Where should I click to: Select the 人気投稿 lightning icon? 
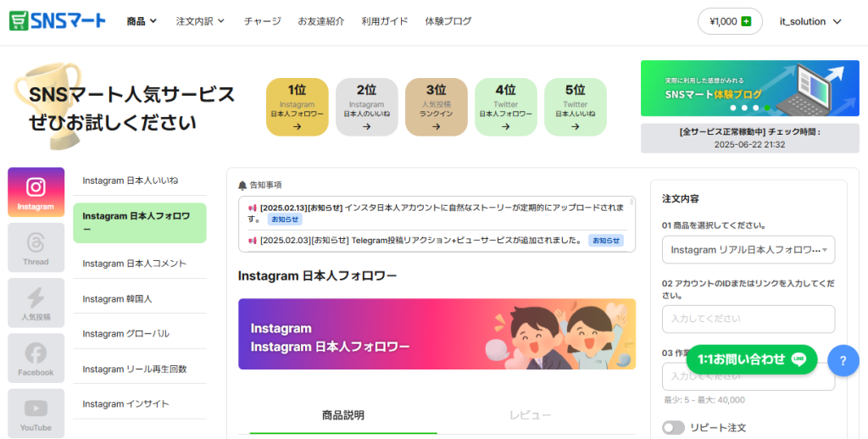pyautogui.click(x=36, y=303)
